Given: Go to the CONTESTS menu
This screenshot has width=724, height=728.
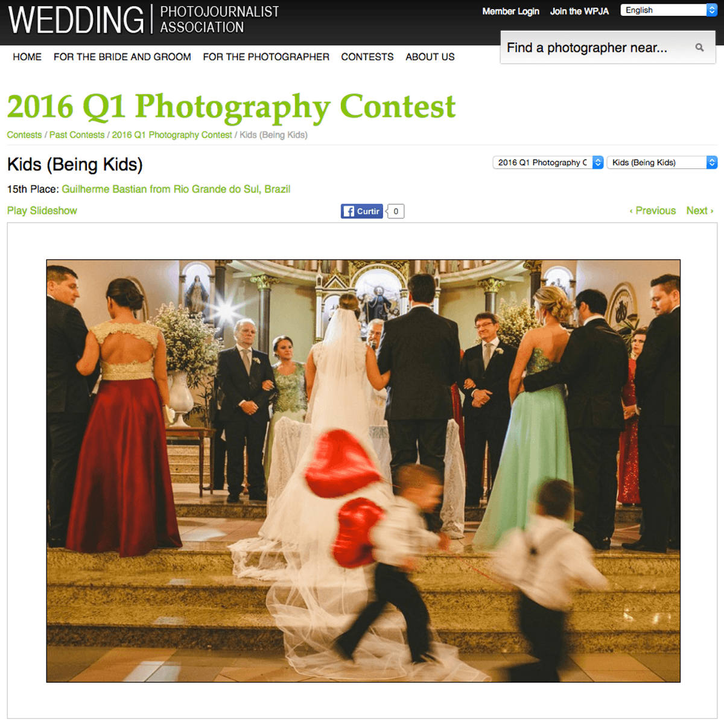Looking at the screenshot, I should [367, 57].
